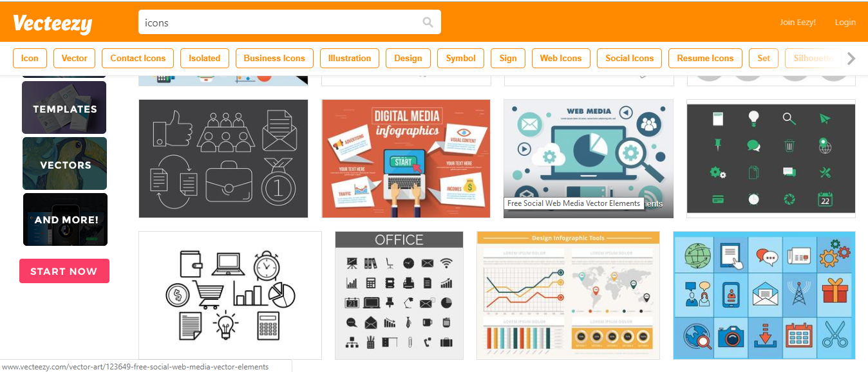This screenshot has width=868, height=372.
Task: Open the Design Infographic Tools thumbnail
Action: (569, 295)
